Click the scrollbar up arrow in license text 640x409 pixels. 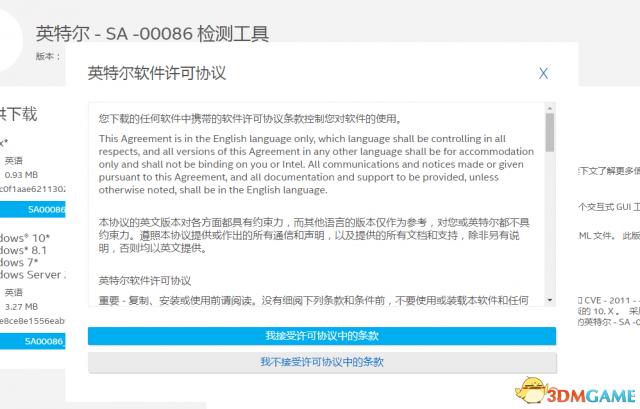tap(550, 107)
